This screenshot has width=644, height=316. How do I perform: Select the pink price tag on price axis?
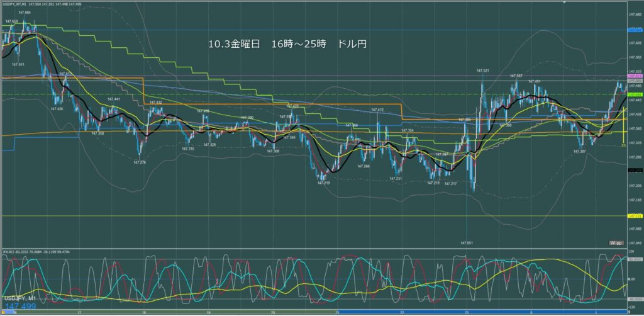click(634, 76)
